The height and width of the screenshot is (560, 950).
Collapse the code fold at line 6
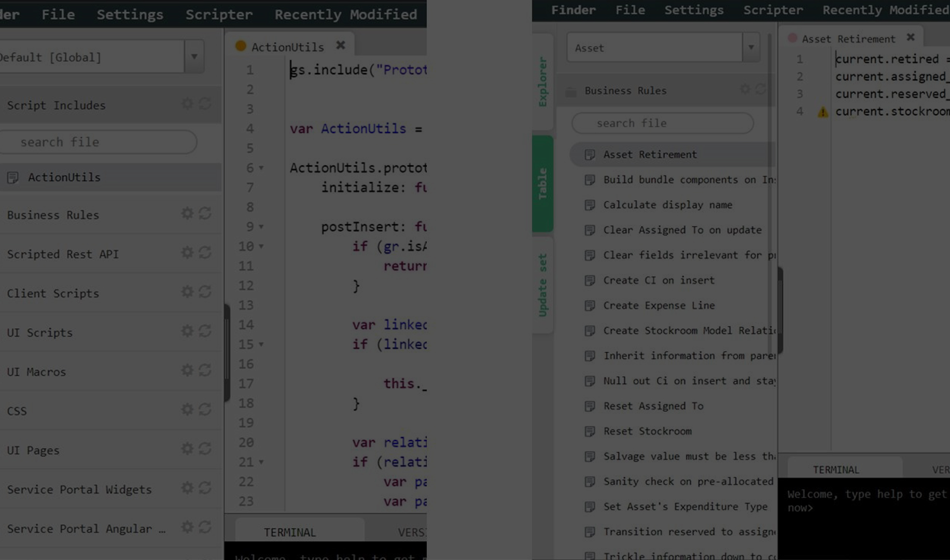[261, 168]
